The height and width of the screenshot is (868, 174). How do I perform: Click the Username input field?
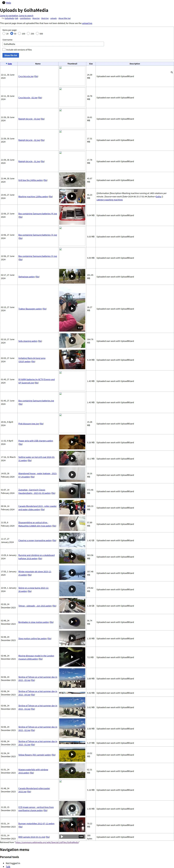coord(53,44)
